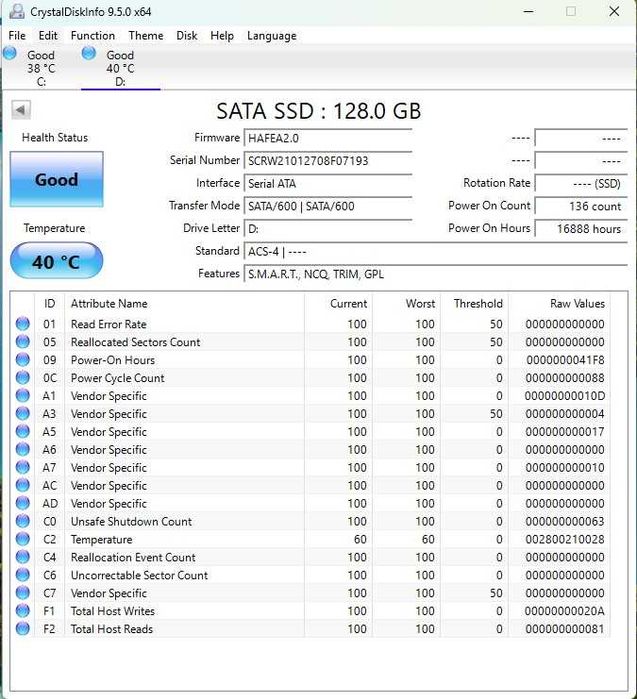The image size is (637, 699).
Task: Click status orb for Uncorrectable Sector Count
Action: point(23,575)
